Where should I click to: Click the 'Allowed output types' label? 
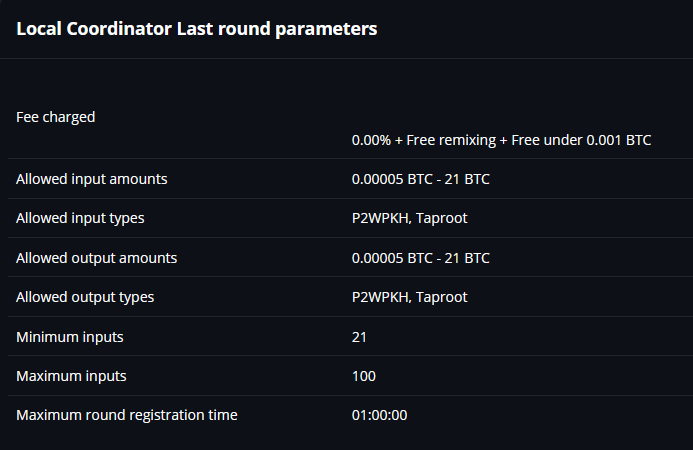point(85,297)
